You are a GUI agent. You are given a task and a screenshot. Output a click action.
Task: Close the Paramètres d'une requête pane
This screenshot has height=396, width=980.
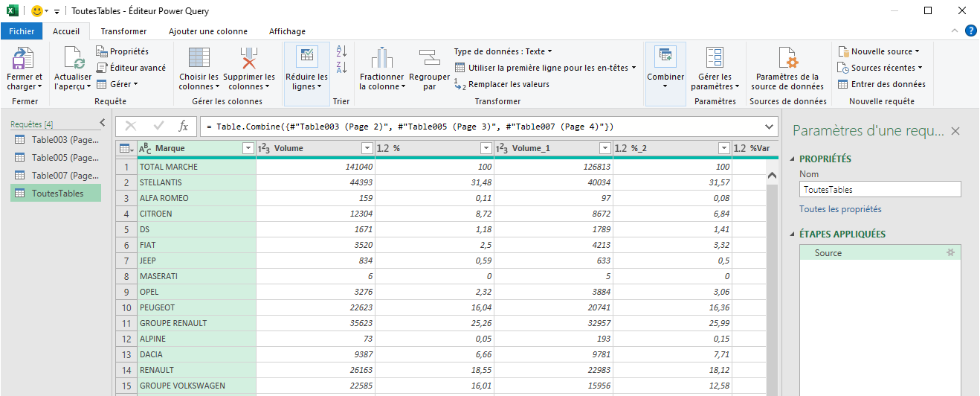(x=955, y=131)
